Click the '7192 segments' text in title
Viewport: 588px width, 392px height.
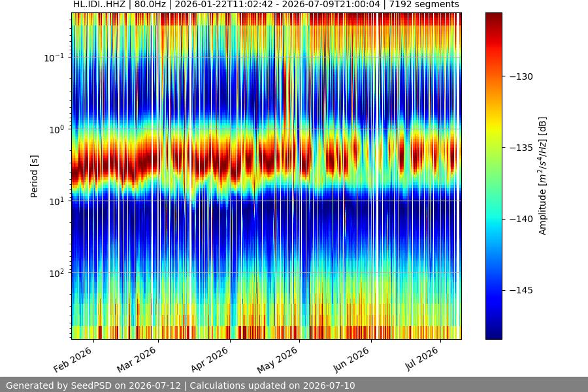424,5
